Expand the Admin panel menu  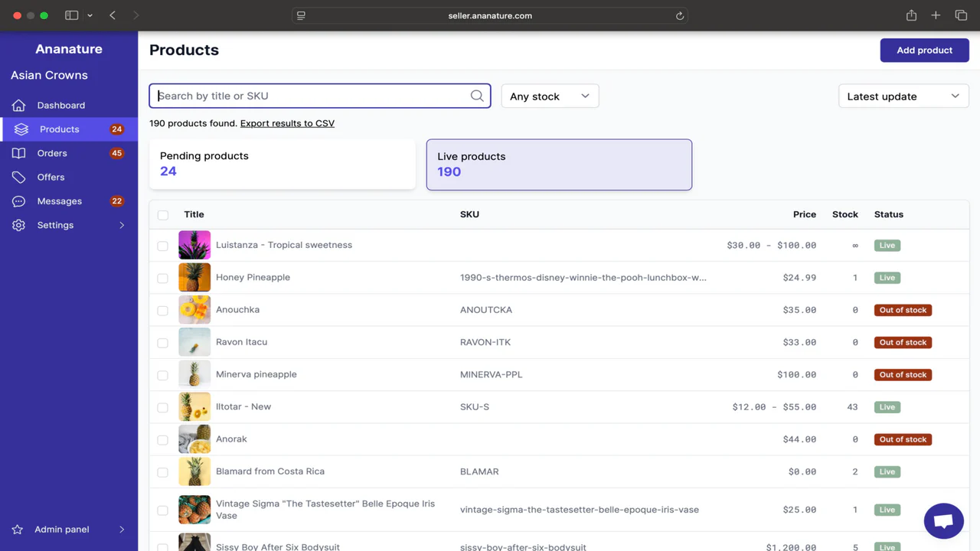pyautogui.click(x=69, y=530)
